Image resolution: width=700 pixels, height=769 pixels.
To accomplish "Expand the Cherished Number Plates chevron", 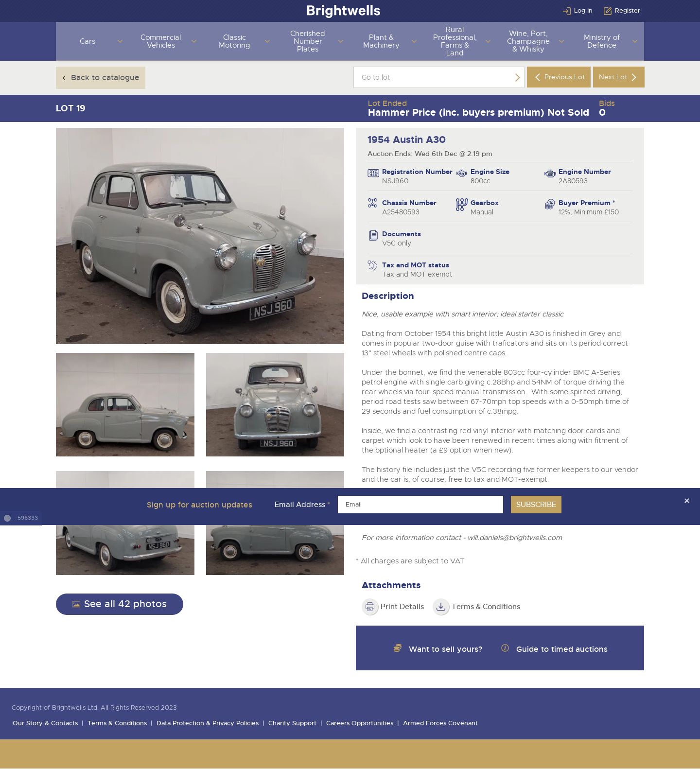I will (341, 41).
